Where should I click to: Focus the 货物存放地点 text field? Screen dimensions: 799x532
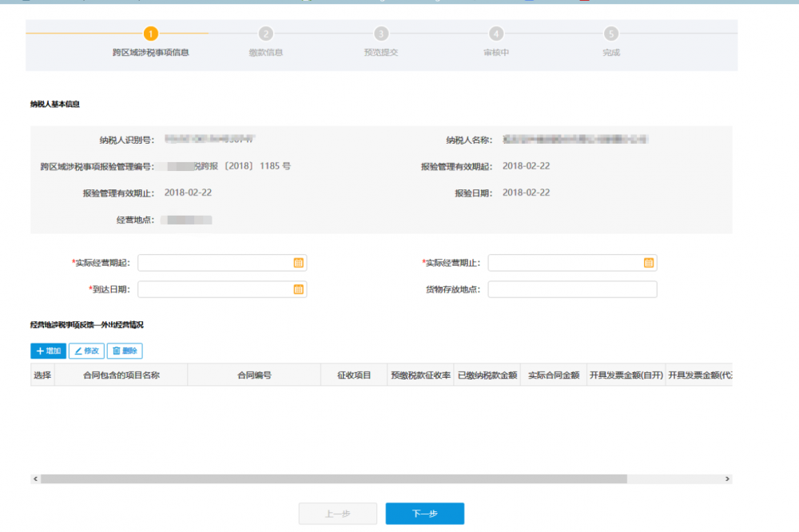point(572,289)
